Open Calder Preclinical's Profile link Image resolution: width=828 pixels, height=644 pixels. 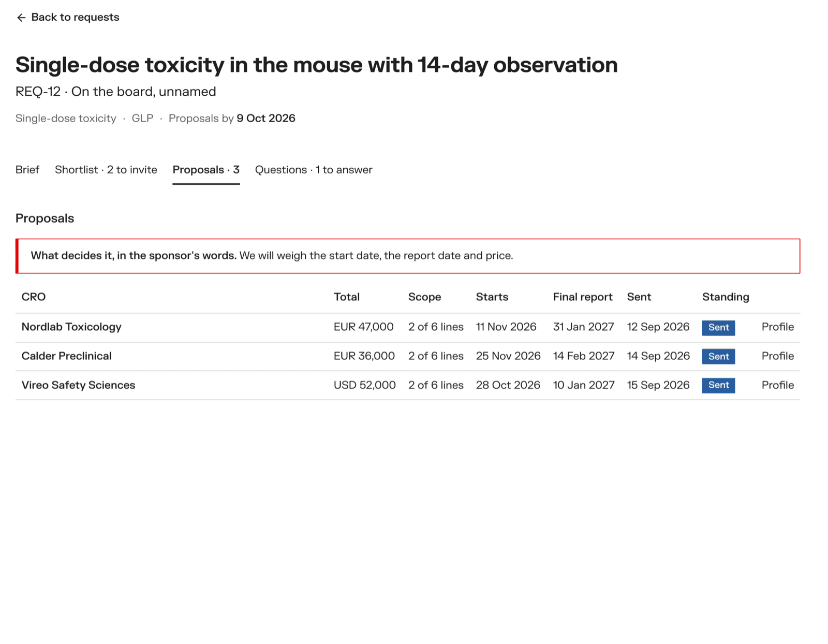pos(777,356)
